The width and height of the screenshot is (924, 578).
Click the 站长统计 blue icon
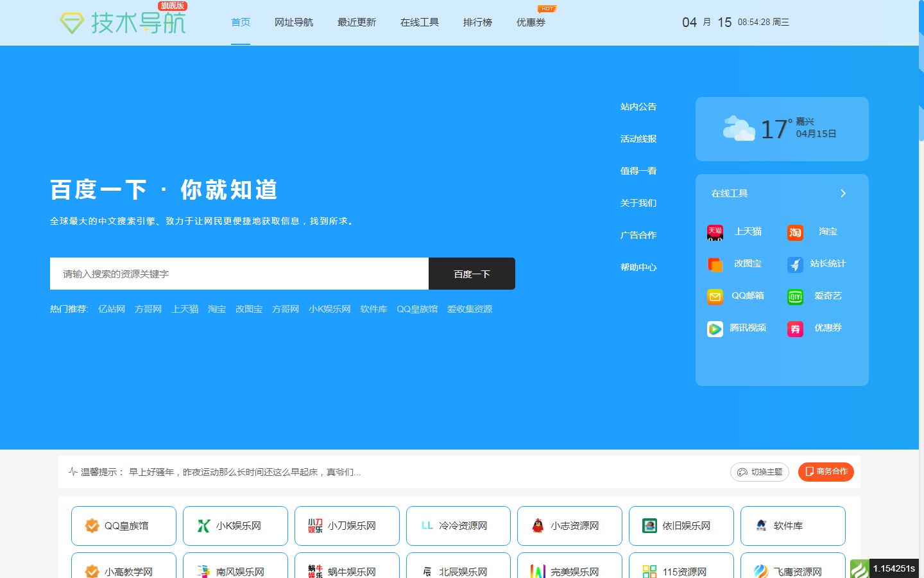pos(795,265)
